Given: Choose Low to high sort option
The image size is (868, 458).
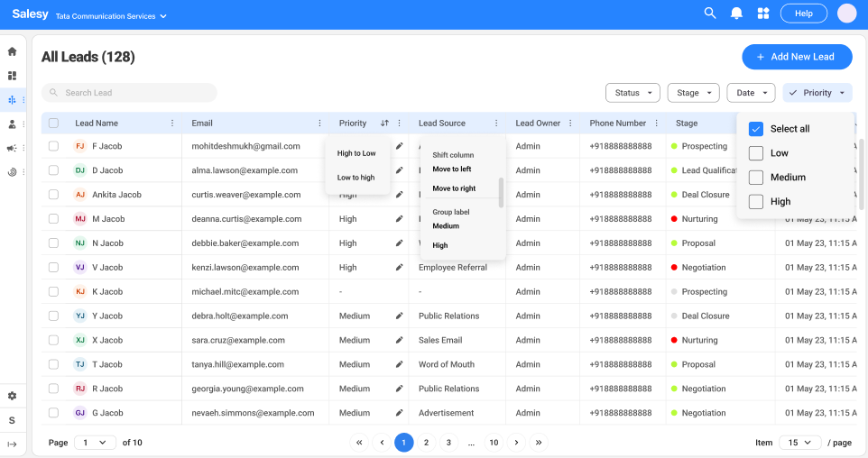Looking at the screenshot, I should point(356,178).
